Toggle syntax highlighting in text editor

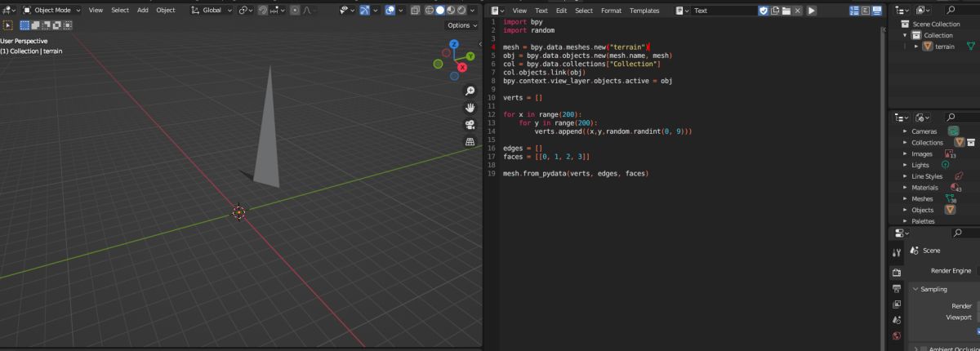point(876,11)
